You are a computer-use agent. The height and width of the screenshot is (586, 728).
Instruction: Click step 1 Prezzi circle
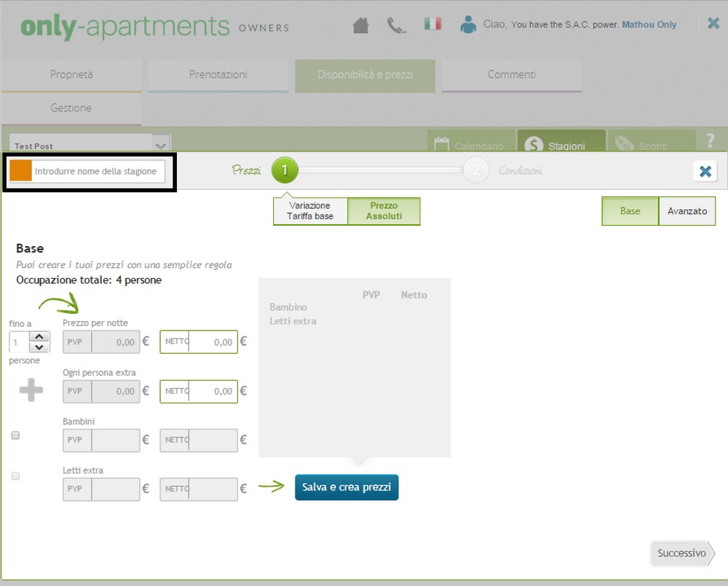point(285,171)
